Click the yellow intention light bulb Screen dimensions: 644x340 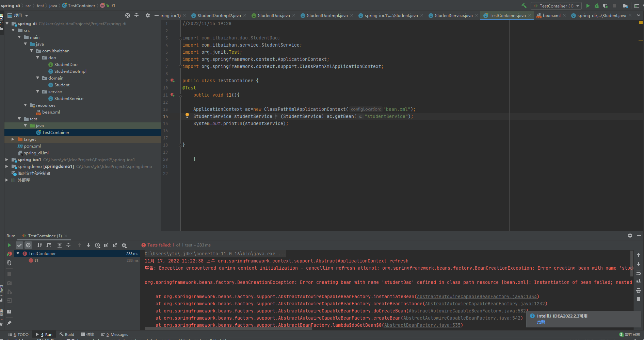point(187,115)
